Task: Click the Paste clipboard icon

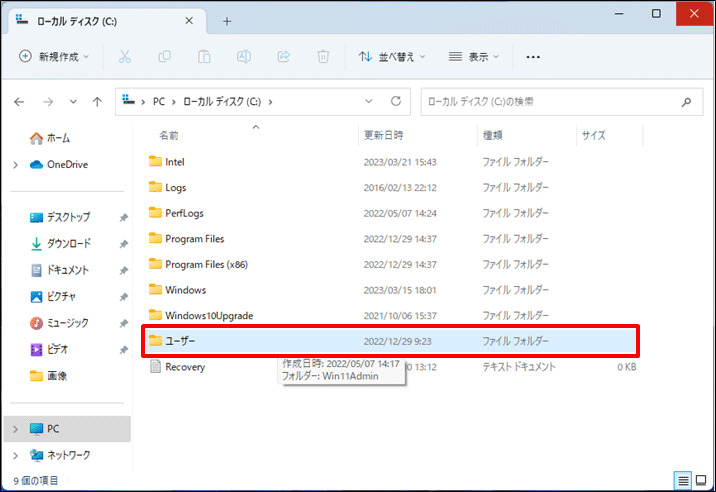Action: coord(204,57)
